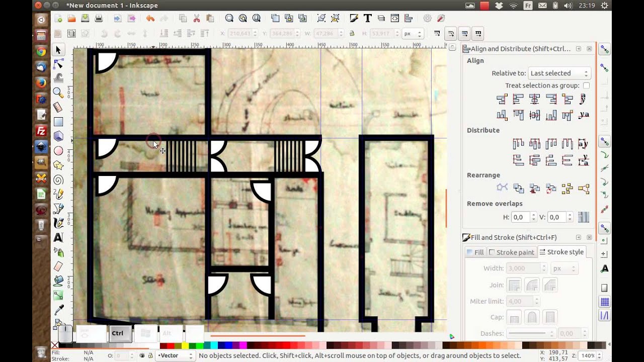Click the Paste clipboard icon
Screen dimensions: 644x362
(x=210, y=19)
